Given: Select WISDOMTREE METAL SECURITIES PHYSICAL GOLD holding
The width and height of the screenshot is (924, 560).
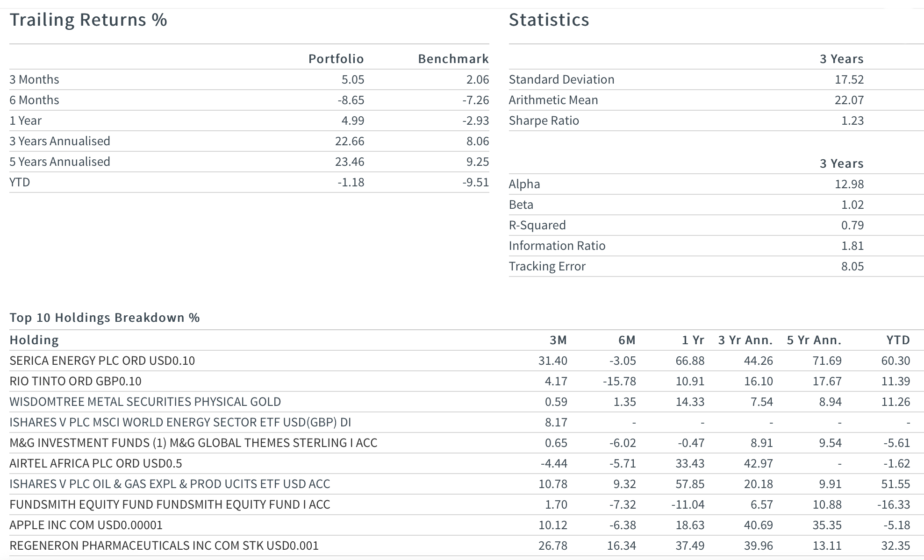Looking at the screenshot, I should tap(145, 402).
